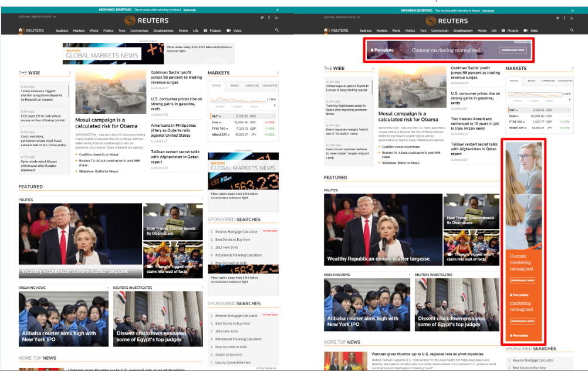
Task: Dismiss Morning Briefing banner on left page
Action: [x=278, y=10]
